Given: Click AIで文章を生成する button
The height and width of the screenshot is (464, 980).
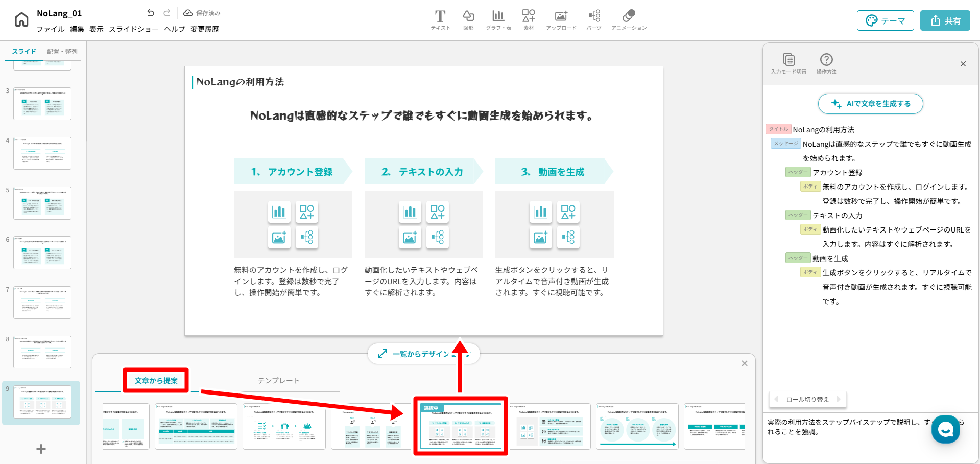Looking at the screenshot, I should [x=871, y=104].
